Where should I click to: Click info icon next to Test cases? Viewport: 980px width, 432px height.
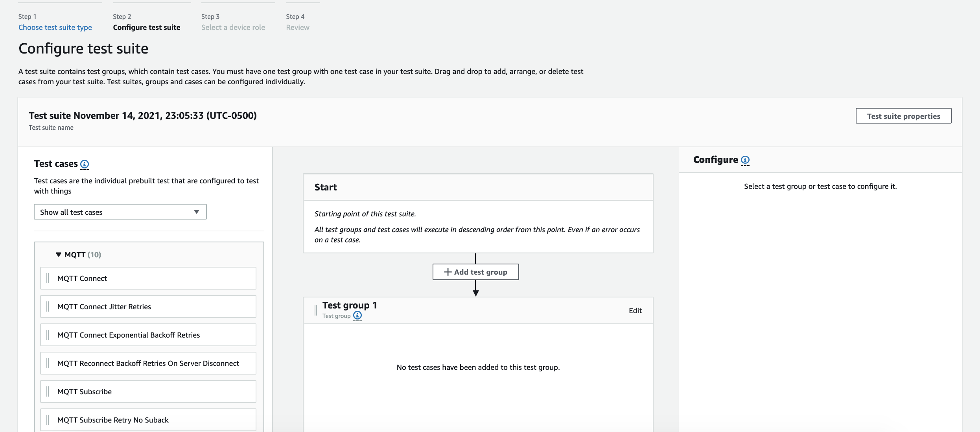tap(85, 164)
